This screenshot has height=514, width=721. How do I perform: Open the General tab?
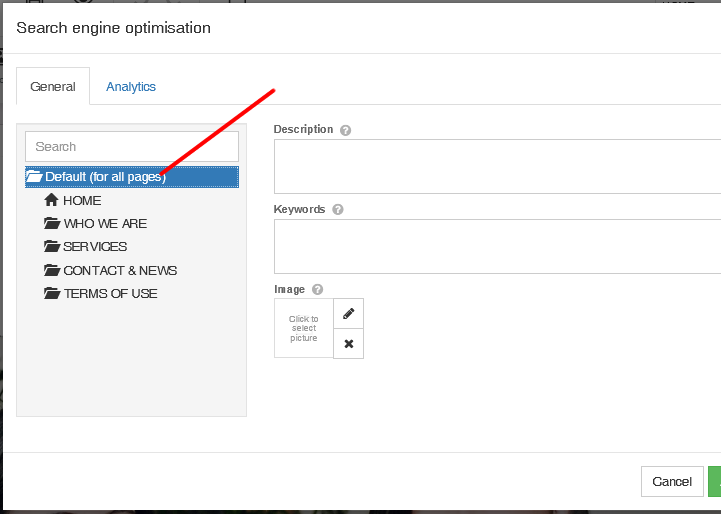[53, 86]
